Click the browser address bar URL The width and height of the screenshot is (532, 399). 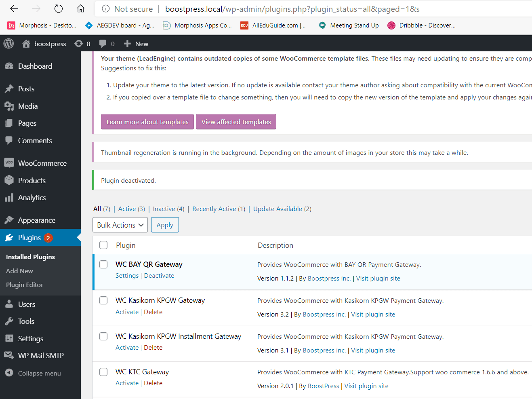click(x=292, y=9)
